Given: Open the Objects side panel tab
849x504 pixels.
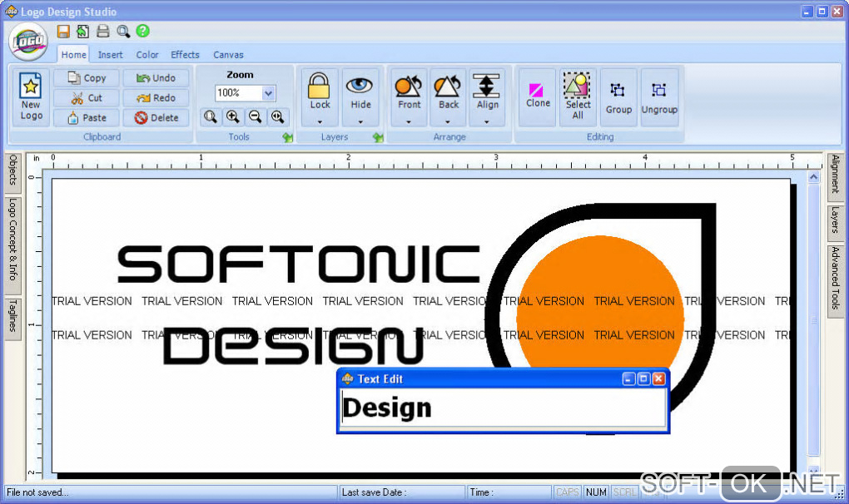Looking at the screenshot, I should tap(13, 172).
